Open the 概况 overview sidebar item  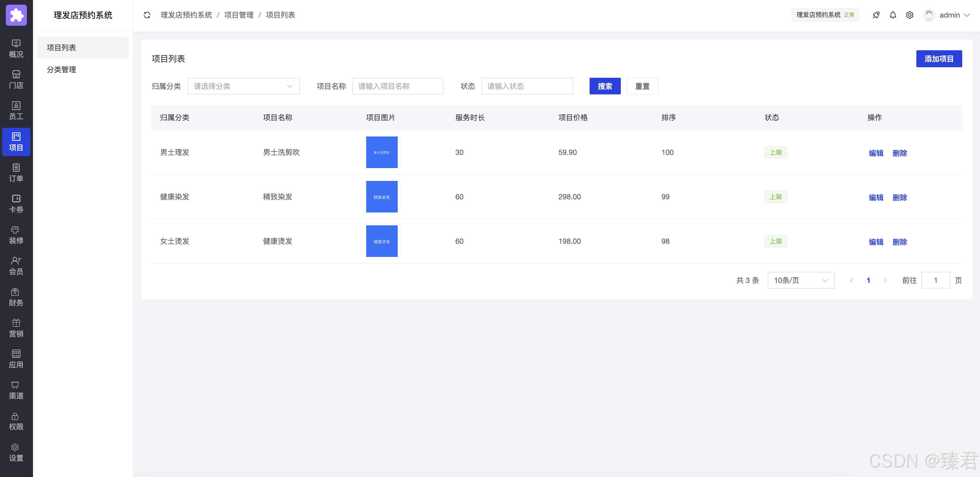(16, 49)
